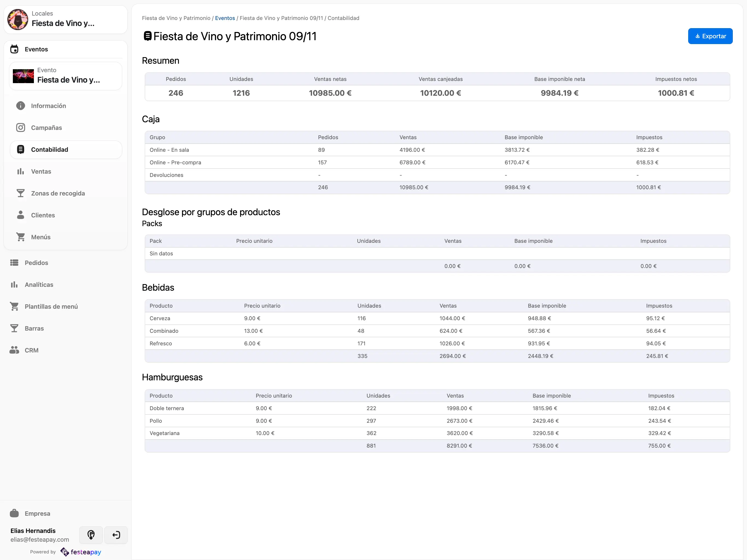Viewport: 747px width, 560px height.
Task: Open Ventas bar chart icon
Action: (21, 171)
